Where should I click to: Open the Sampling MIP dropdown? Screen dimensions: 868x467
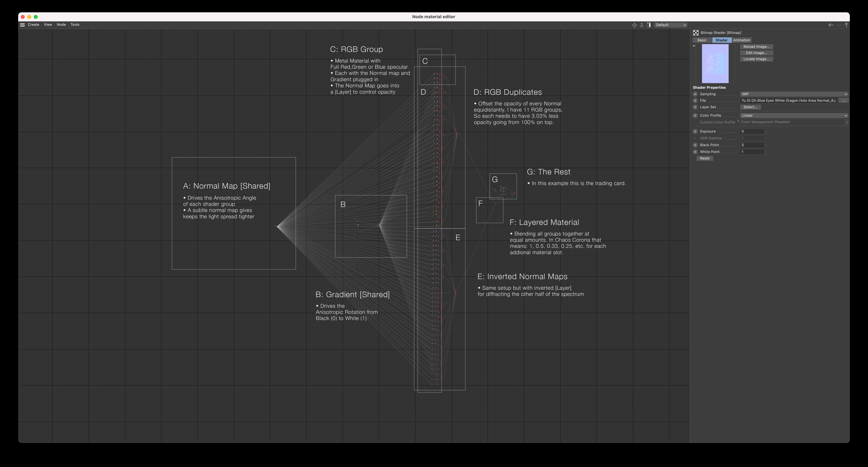tap(794, 94)
